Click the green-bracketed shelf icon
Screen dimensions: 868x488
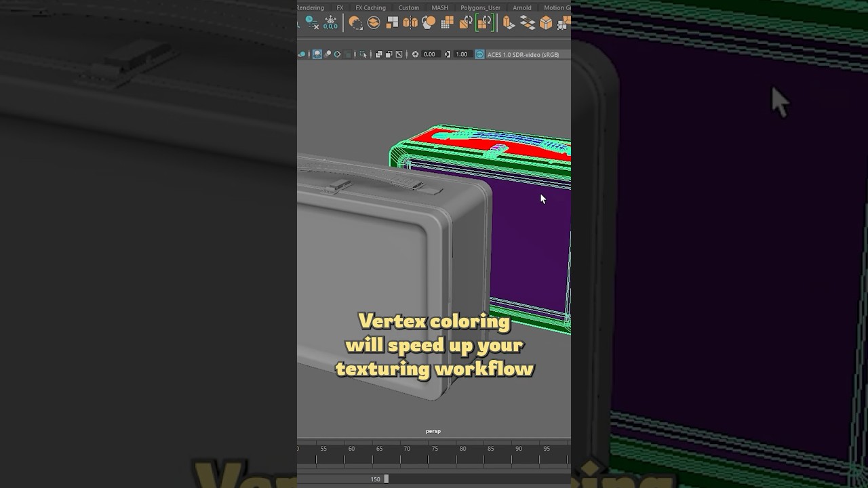pyautogui.click(x=484, y=22)
